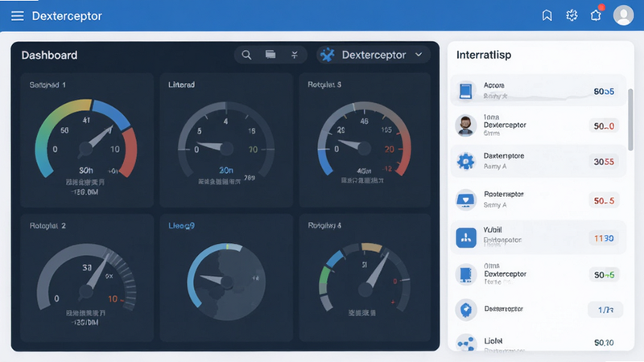Click the 1130 value badge
This screenshot has width=644, height=362.
pos(604,238)
